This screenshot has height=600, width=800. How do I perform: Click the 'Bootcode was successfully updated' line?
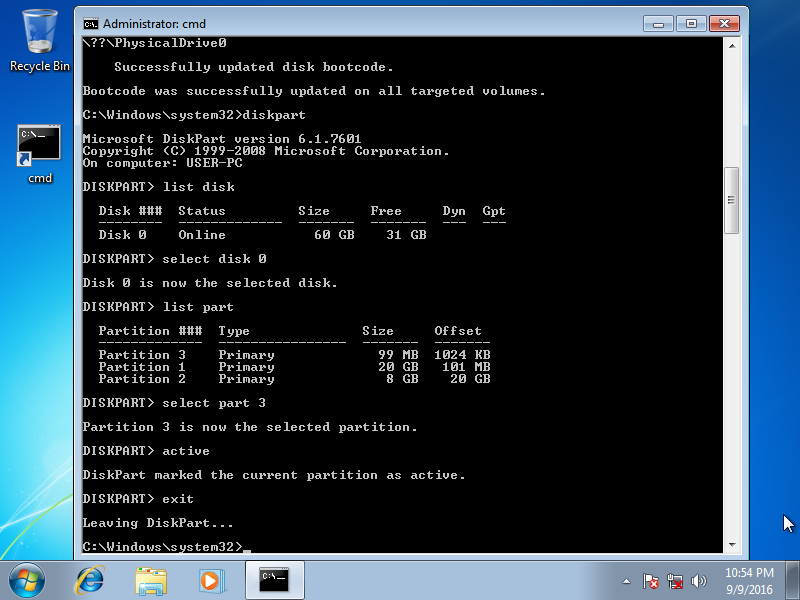click(x=314, y=91)
